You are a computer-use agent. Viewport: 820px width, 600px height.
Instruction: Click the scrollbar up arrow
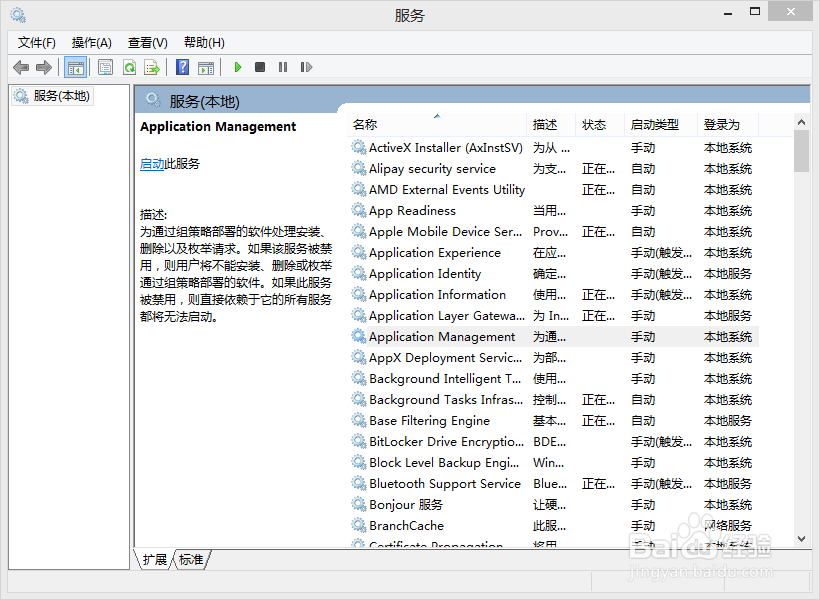[x=801, y=122]
